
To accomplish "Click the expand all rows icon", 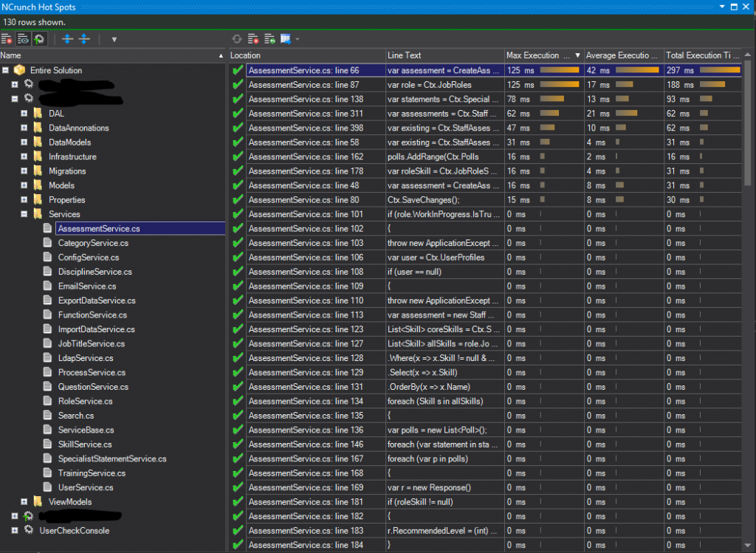I will click(66, 38).
